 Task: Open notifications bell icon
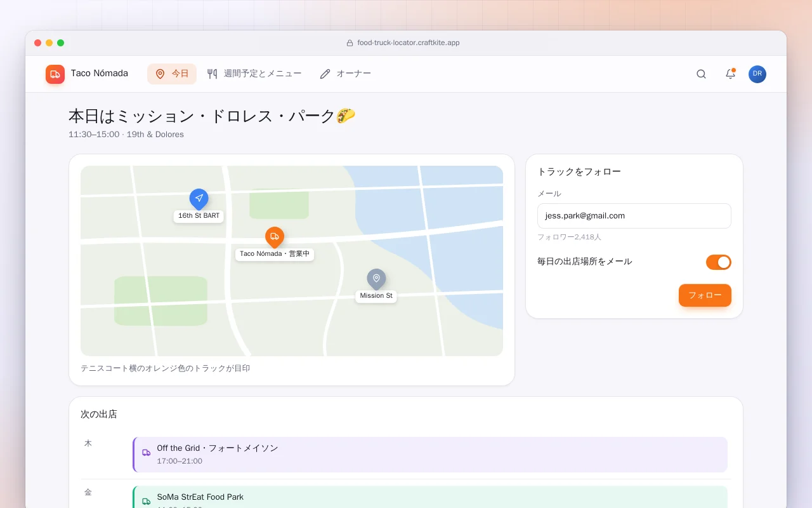[x=730, y=74]
